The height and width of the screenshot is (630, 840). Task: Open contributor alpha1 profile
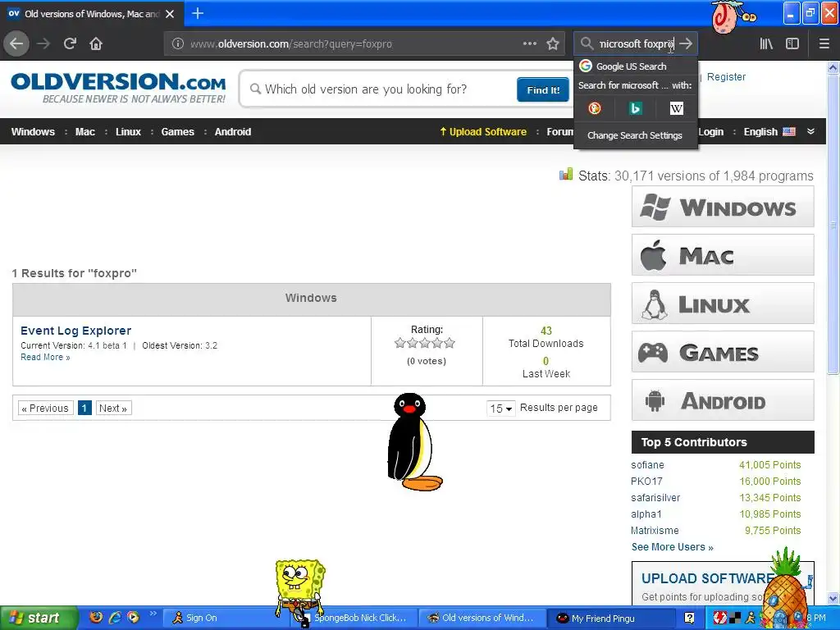646,514
